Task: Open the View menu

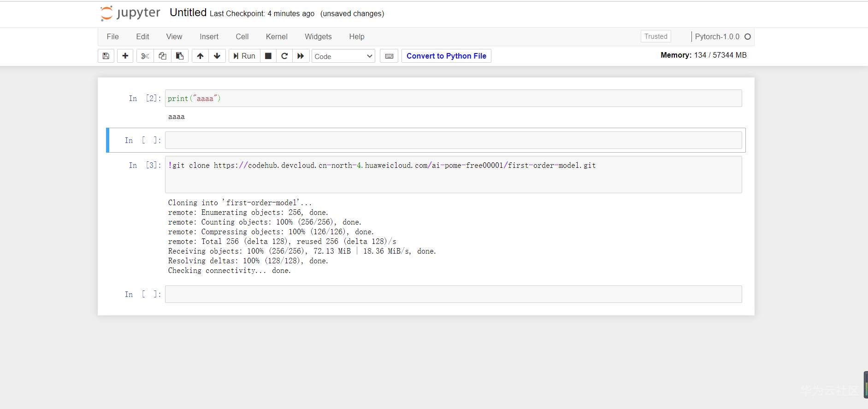Action: point(174,36)
